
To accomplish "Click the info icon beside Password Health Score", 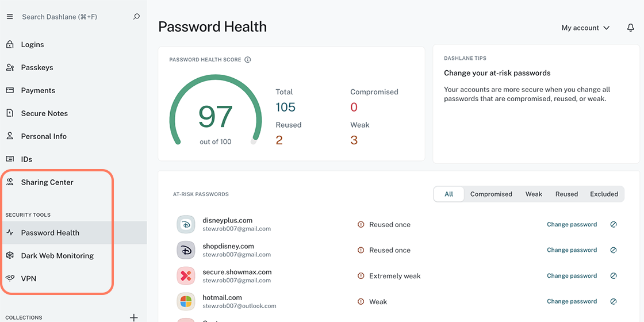I will 248,60.
